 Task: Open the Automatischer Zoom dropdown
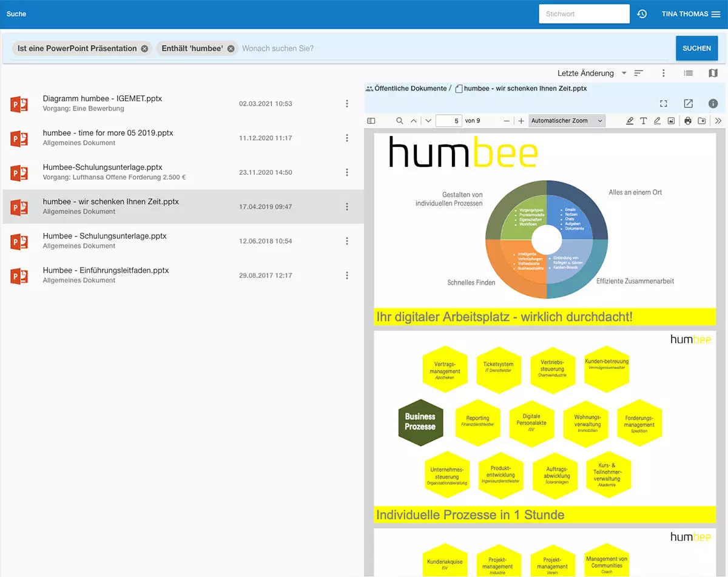[x=567, y=121]
